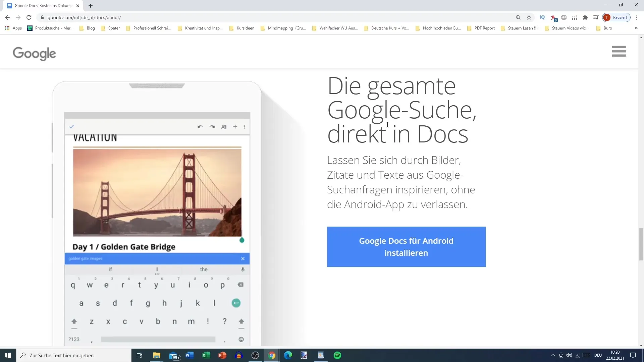Show more bookmarks chevron
644x362 pixels.
[636, 28]
